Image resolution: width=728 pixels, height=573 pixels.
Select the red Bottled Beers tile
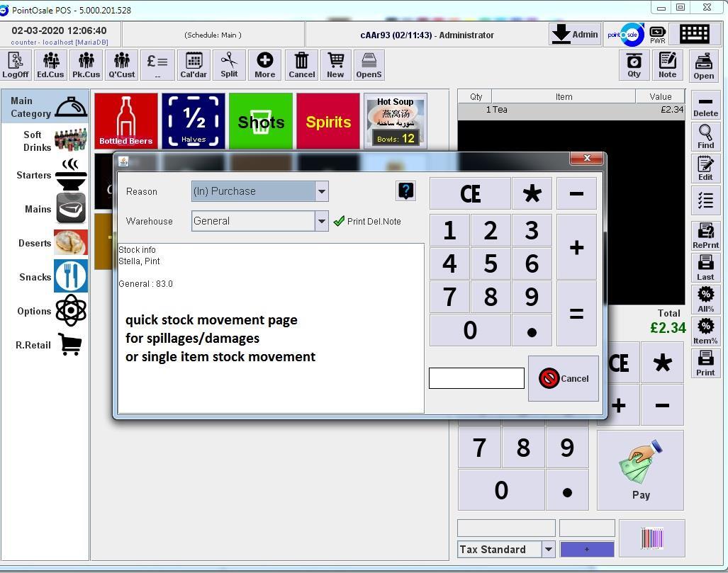pyautogui.click(x=125, y=120)
